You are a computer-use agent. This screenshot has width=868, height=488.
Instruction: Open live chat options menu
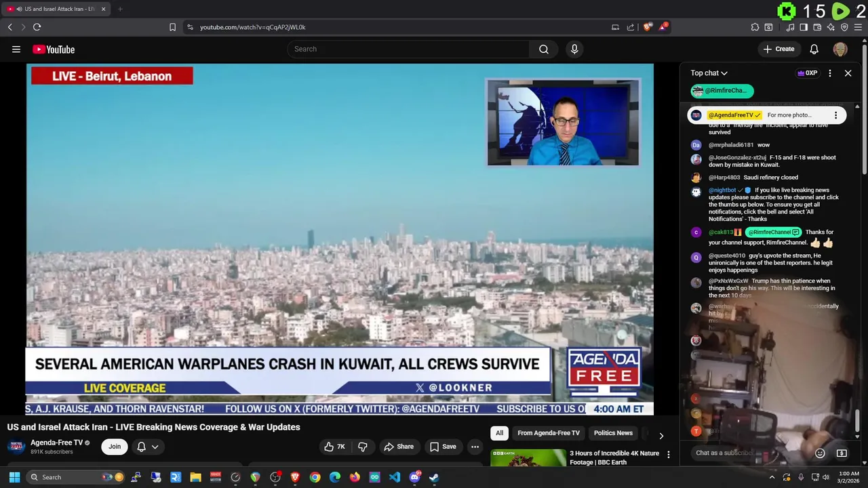point(830,73)
